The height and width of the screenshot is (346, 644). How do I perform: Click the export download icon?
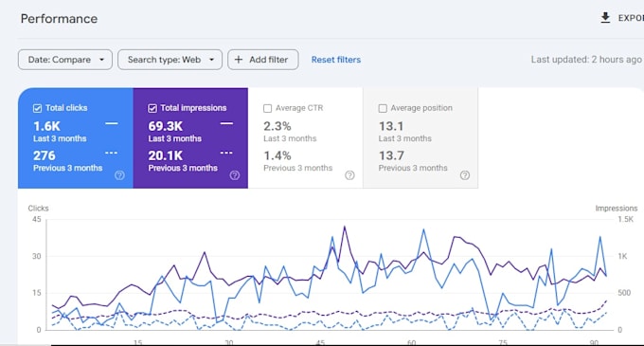(x=605, y=18)
